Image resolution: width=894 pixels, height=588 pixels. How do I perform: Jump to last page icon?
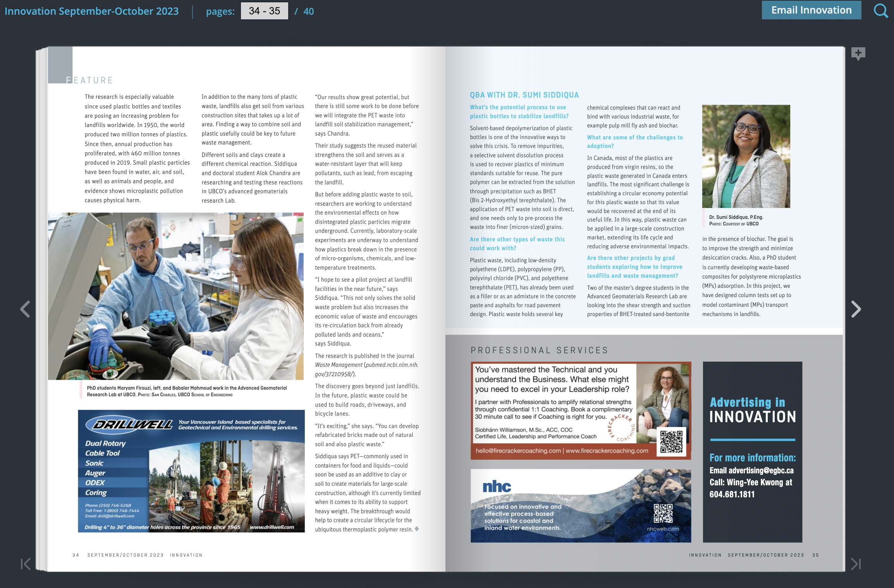tap(856, 564)
